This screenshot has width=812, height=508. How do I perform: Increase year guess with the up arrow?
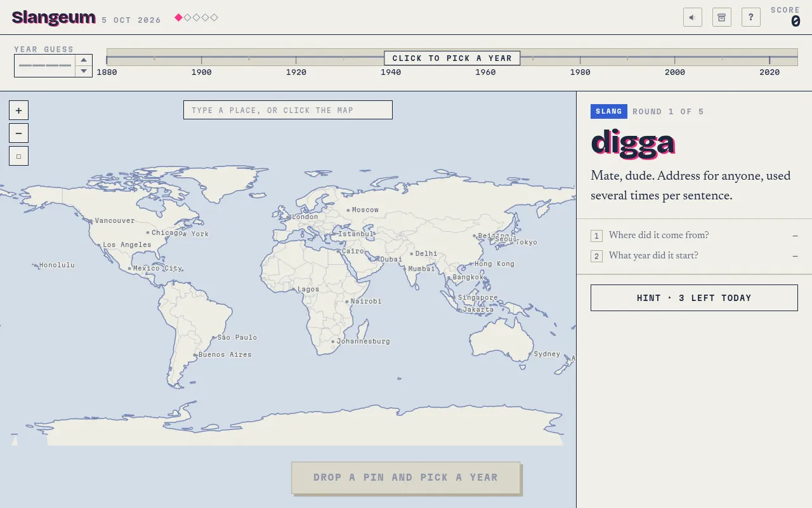pyautogui.click(x=84, y=60)
